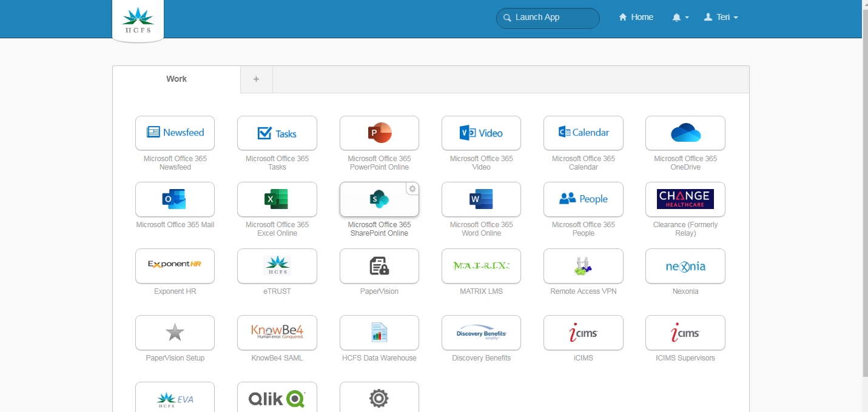Open the PaperVision app tile
The image size is (868, 412).
coord(379,266)
